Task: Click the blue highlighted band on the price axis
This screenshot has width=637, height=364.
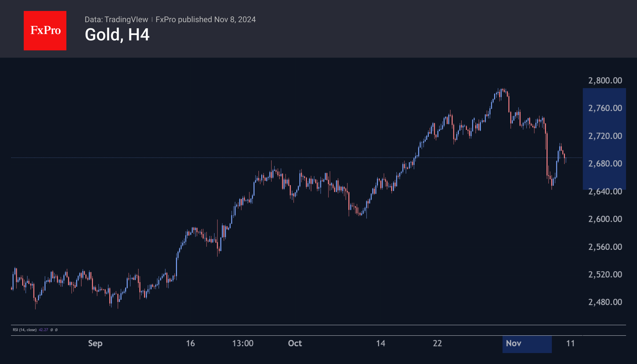Action: [604, 149]
